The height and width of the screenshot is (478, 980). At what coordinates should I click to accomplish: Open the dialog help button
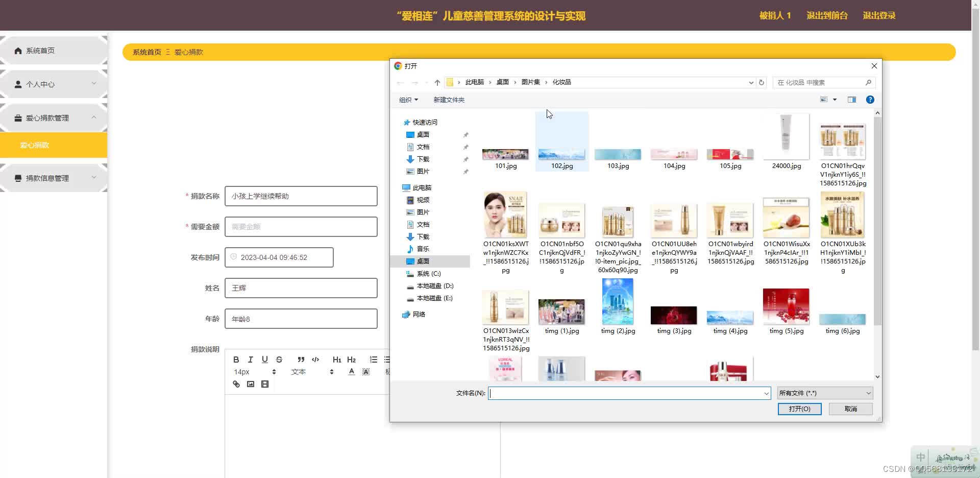pos(870,100)
